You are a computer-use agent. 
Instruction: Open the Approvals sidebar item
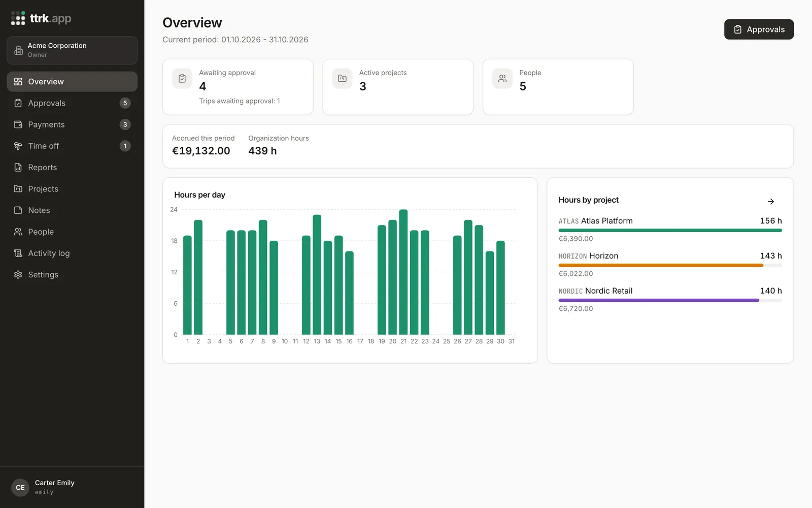(72, 103)
